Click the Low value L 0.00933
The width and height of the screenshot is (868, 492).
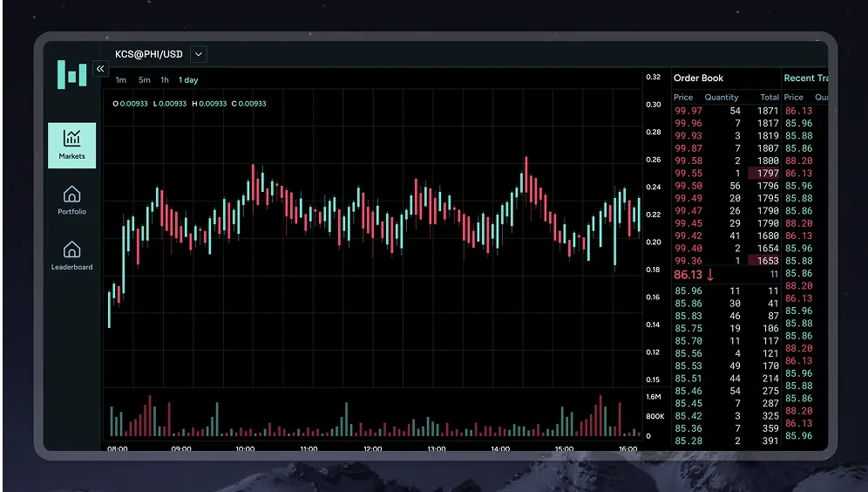point(170,104)
